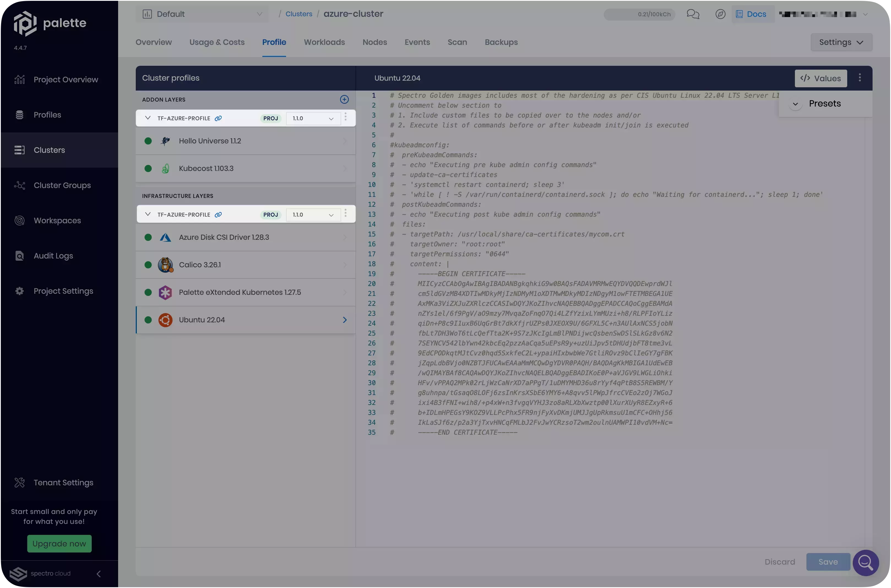Go to Profiles in sidebar
Viewport: 891px width, 588px height.
(x=59, y=115)
